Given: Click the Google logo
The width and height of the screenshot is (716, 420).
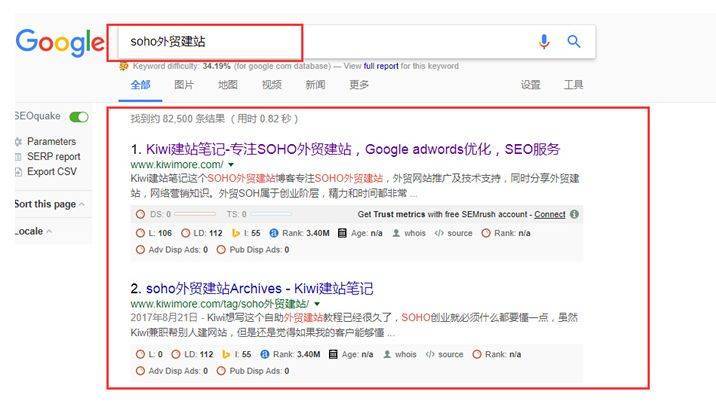Looking at the screenshot, I should [60, 42].
